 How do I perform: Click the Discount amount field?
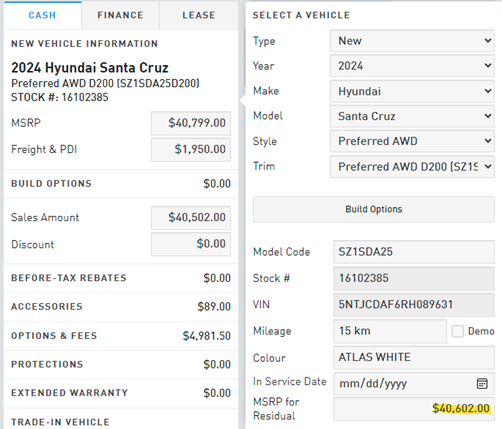tap(191, 244)
